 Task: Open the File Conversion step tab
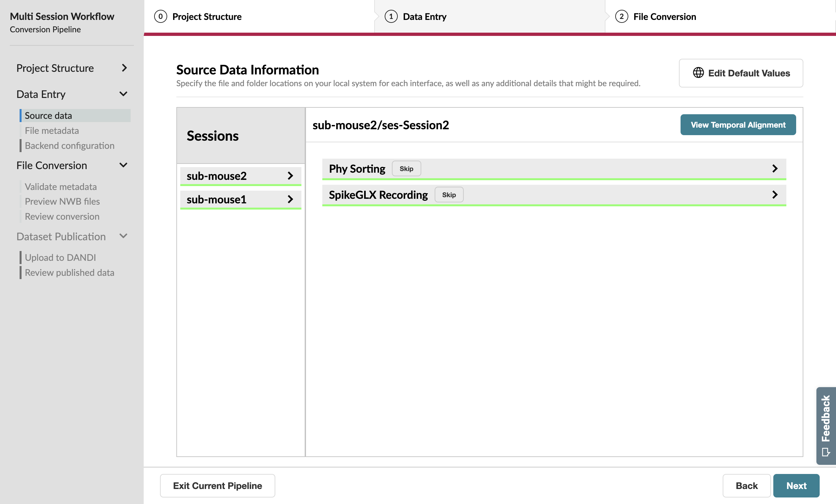[720, 16]
